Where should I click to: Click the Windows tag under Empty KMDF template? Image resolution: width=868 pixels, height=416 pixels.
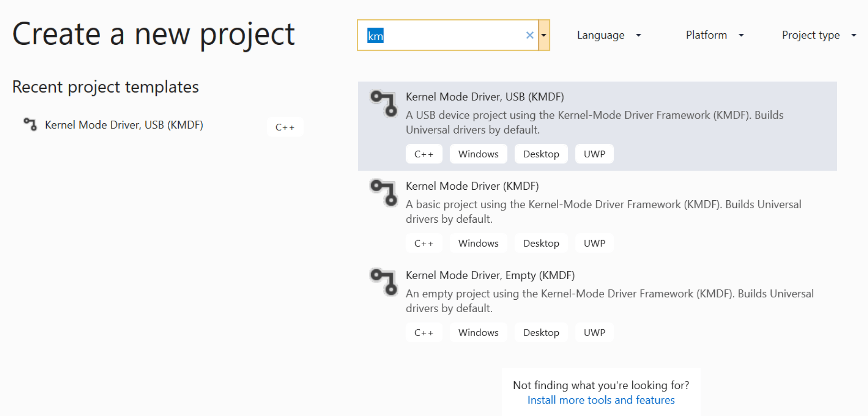click(x=478, y=333)
